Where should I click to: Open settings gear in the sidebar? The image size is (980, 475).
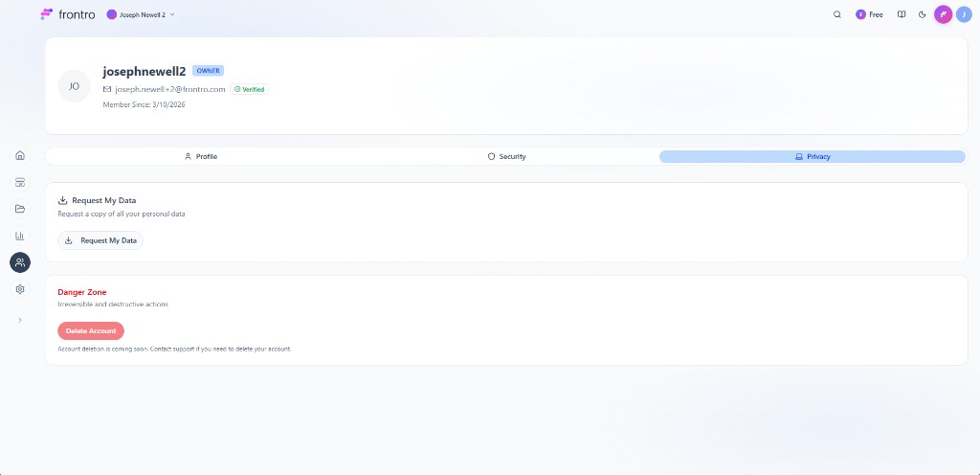20,289
